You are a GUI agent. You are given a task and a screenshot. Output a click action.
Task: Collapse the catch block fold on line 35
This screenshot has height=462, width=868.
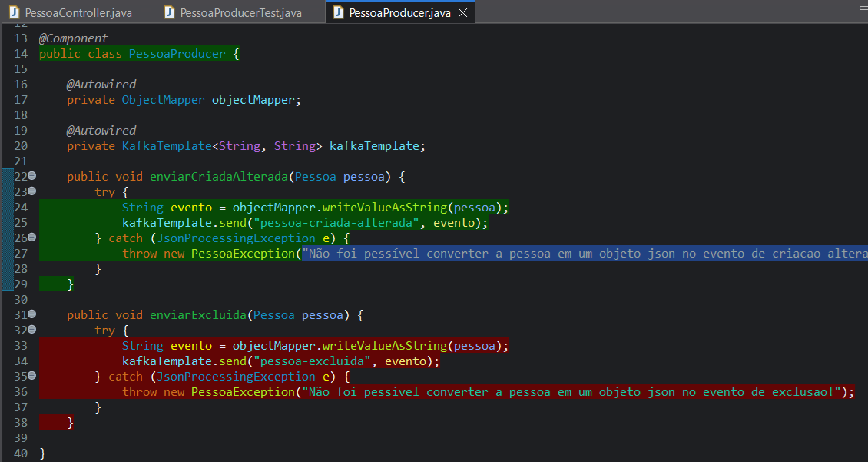[31, 376]
